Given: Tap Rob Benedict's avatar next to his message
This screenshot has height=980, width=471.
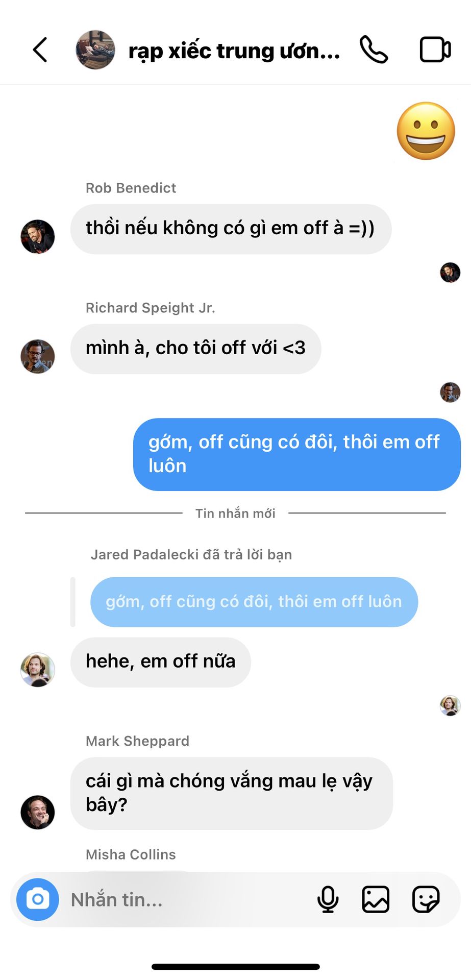Looking at the screenshot, I should tap(38, 236).
